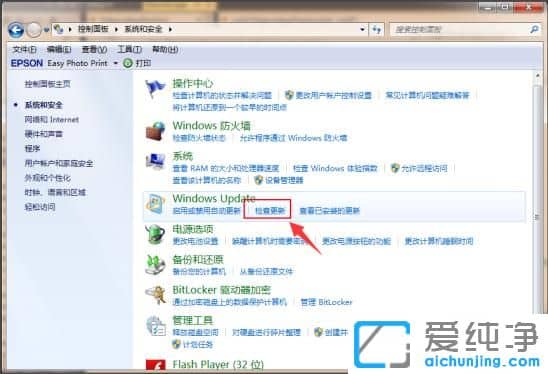
Task: Click the Forward navigation arrow button
Action: 34,30
